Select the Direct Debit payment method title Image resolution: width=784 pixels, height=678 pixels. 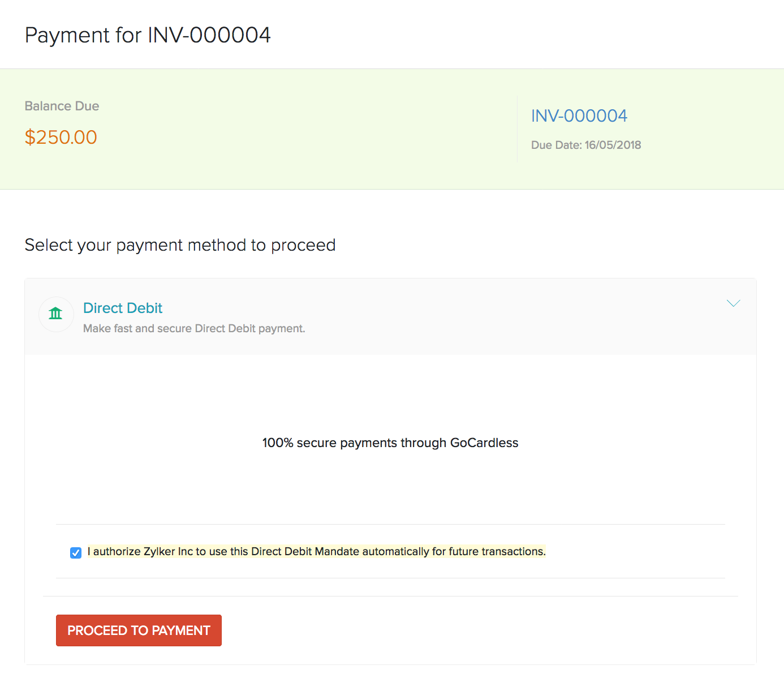pyautogui.click(x=123, y=308)
